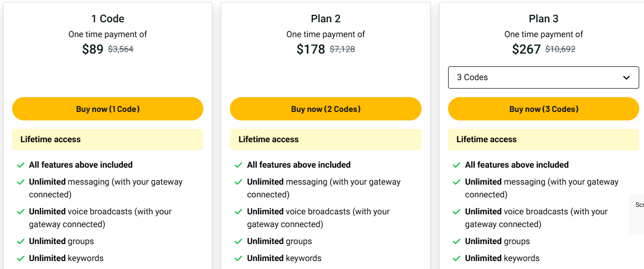
Task: Click the Lifetime access banner in Plan 2
Action: 325,140
